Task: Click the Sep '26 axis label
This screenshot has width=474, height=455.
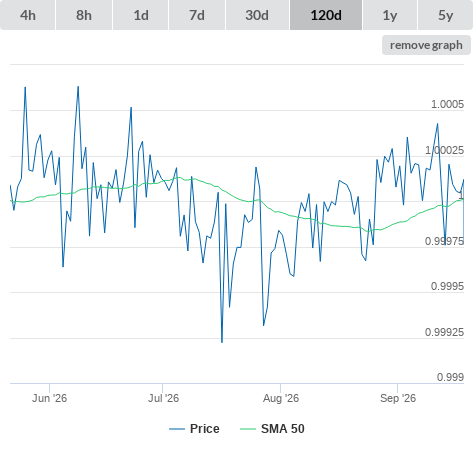Action: [398, 398]
